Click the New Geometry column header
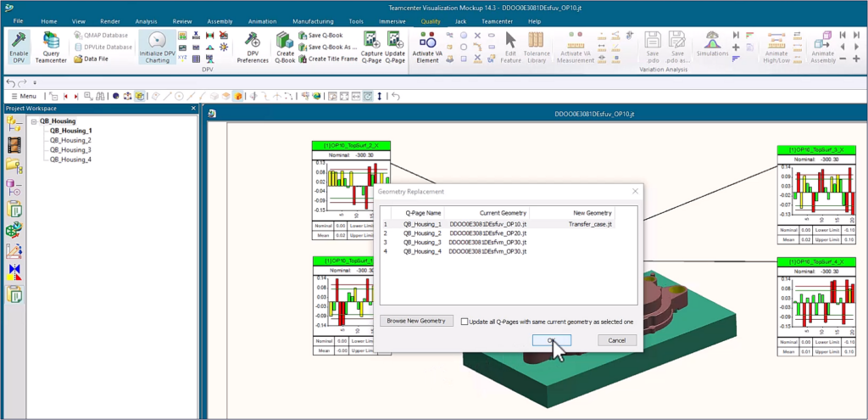 572,213
